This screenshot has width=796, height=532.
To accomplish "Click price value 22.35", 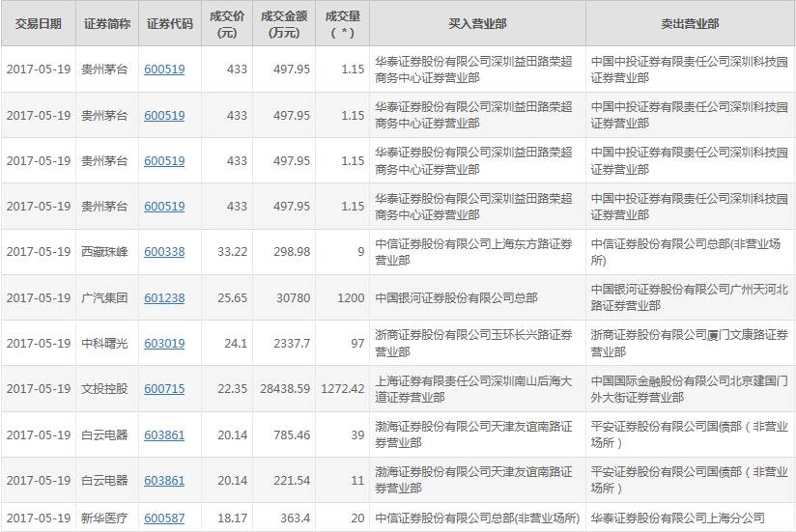I will click(233, 389).
